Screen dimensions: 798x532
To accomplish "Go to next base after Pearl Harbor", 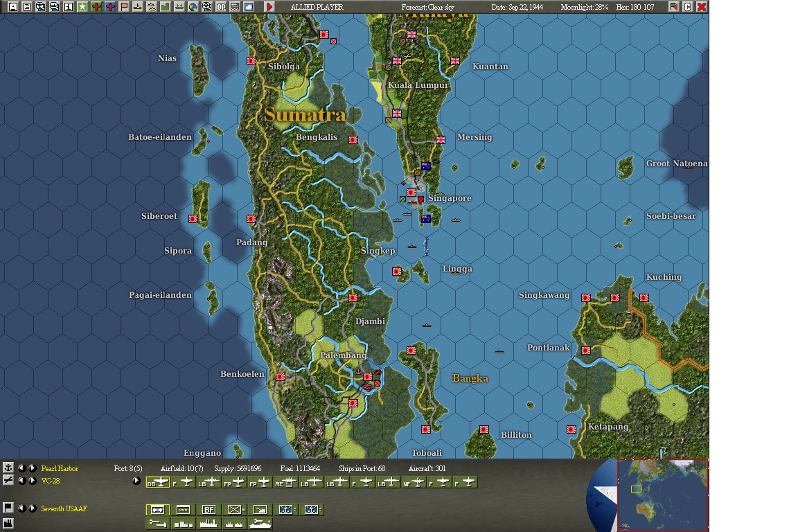I will coord(32,468).
